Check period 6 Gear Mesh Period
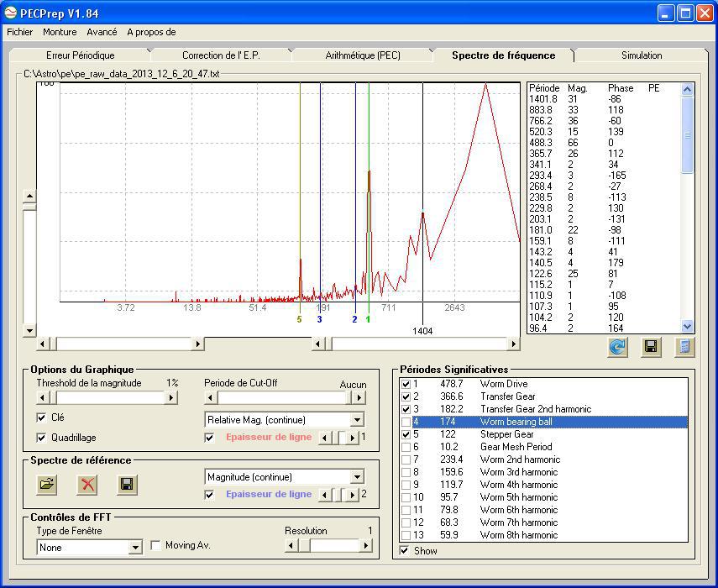718x588 pixels. click(406, 447)
